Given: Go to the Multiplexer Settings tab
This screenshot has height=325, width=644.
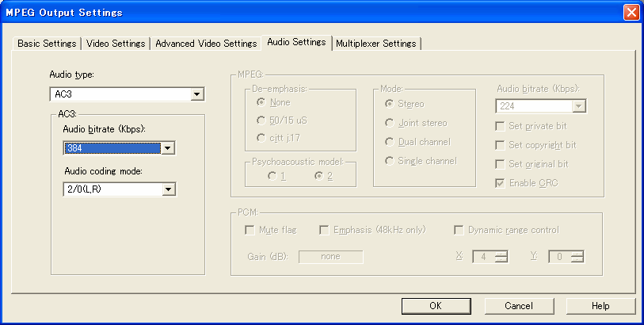Looking at the screenshot, I should click(x=375, y=44).
